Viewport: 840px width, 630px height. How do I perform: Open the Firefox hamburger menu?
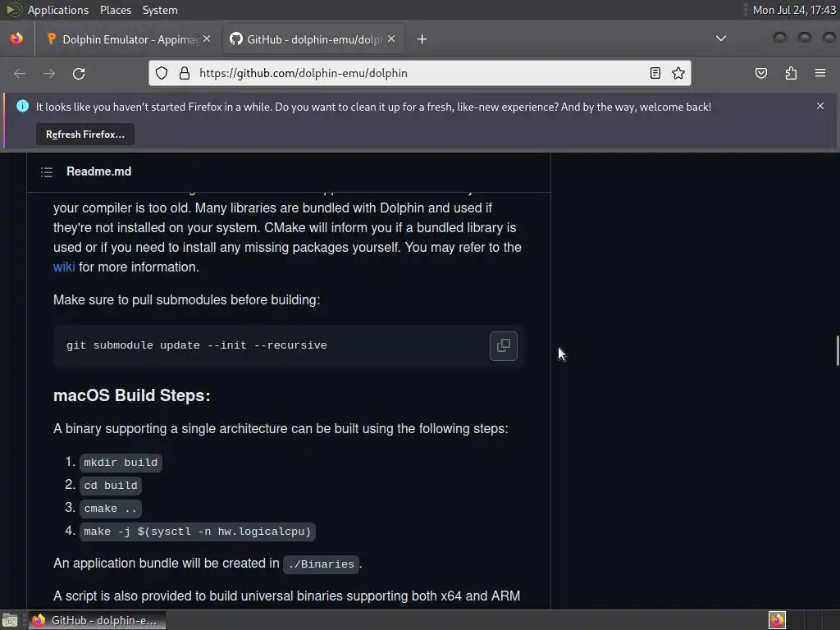pos(820,73)
